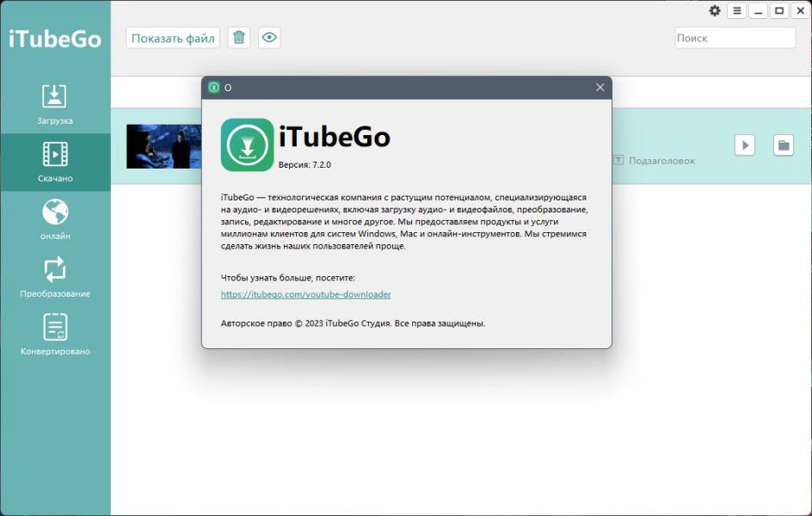Click the copyright line Авторское право

[353, 323]
